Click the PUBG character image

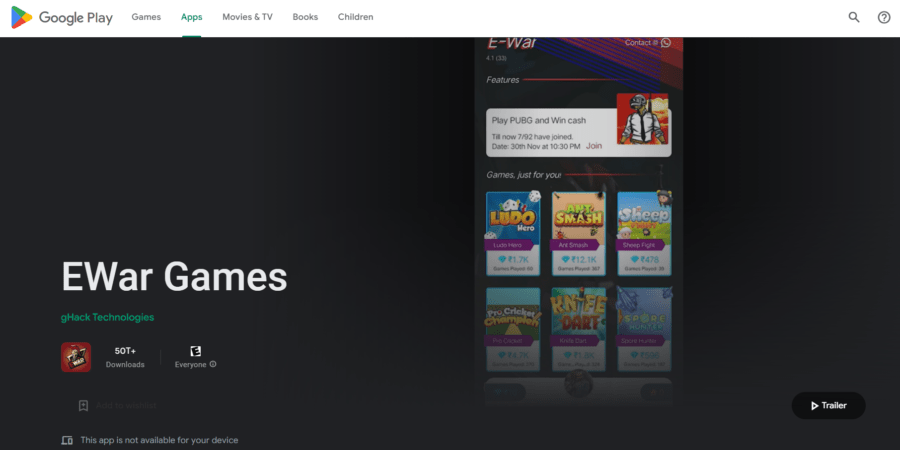[x=643, y=119]
